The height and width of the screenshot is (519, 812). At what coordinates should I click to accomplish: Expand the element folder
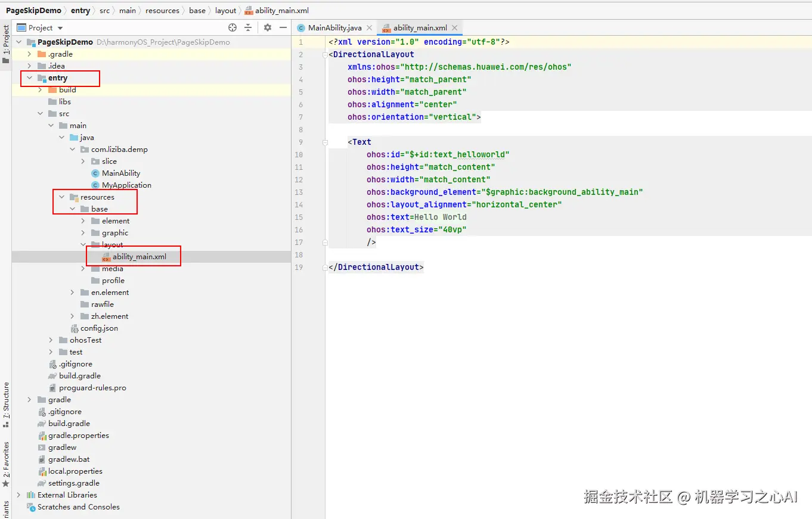pyautogui.click(x=83, y=221)
